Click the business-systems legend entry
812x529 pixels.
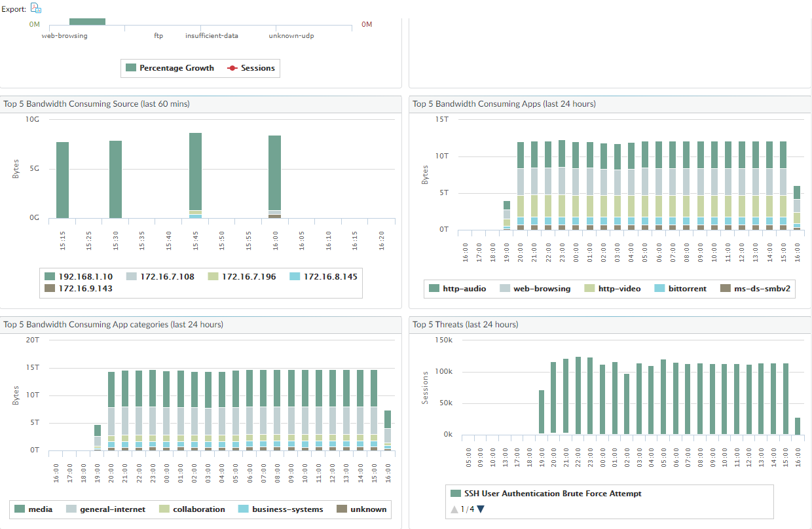coord(287,509)
